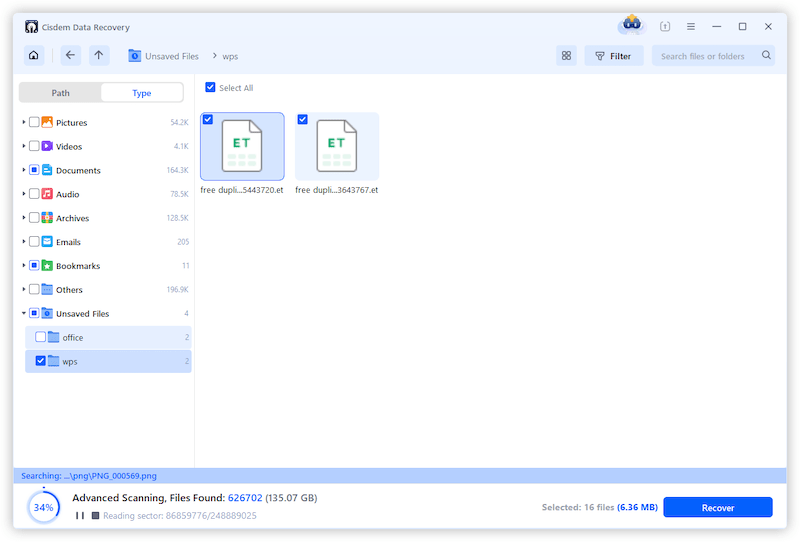
Task: Click wps in the breadcrumb path
Action: pos(230,57)
